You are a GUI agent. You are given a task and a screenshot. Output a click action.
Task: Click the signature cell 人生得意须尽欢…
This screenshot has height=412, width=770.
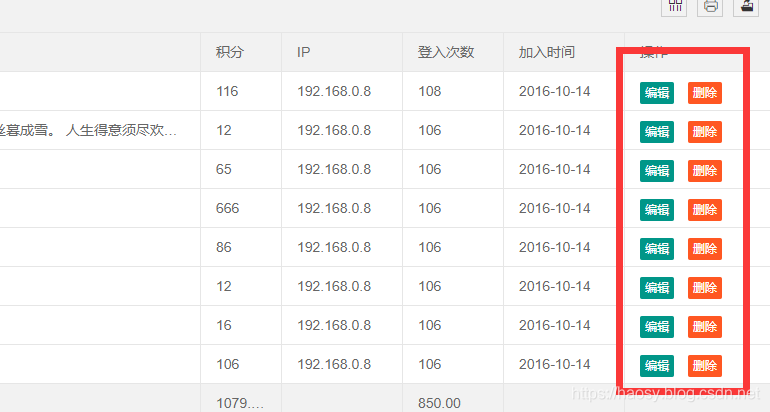click(x=100, y=131)
